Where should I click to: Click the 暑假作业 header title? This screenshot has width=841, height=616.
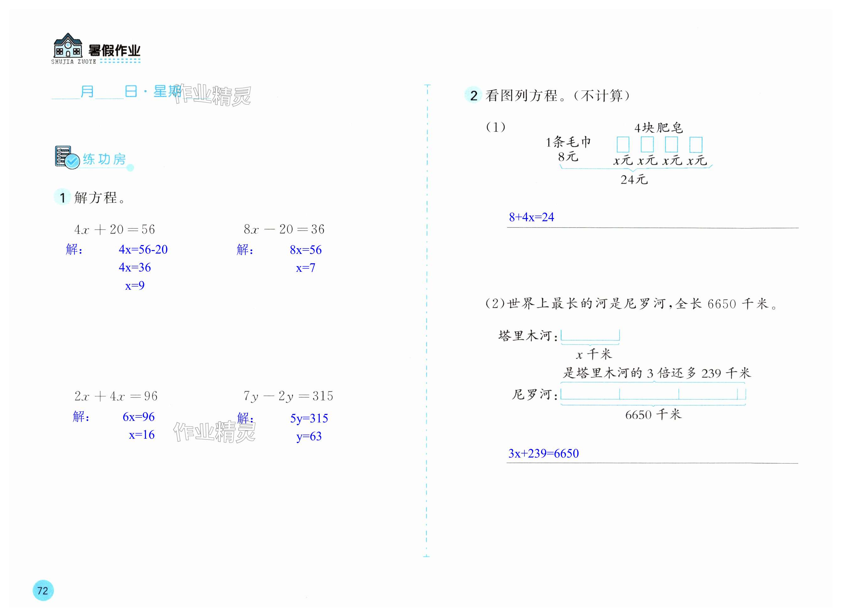114,50
